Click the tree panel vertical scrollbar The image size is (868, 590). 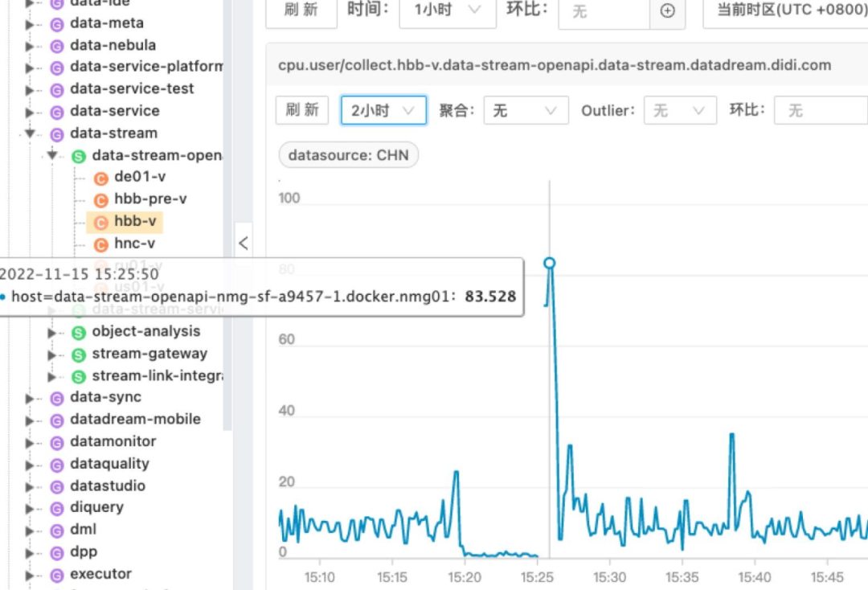(227, 215)
